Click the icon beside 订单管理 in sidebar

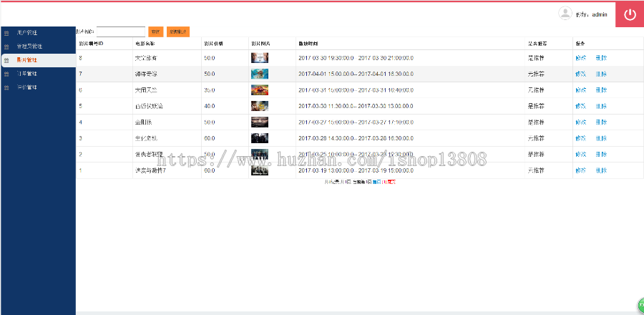[x=6, y=74]
